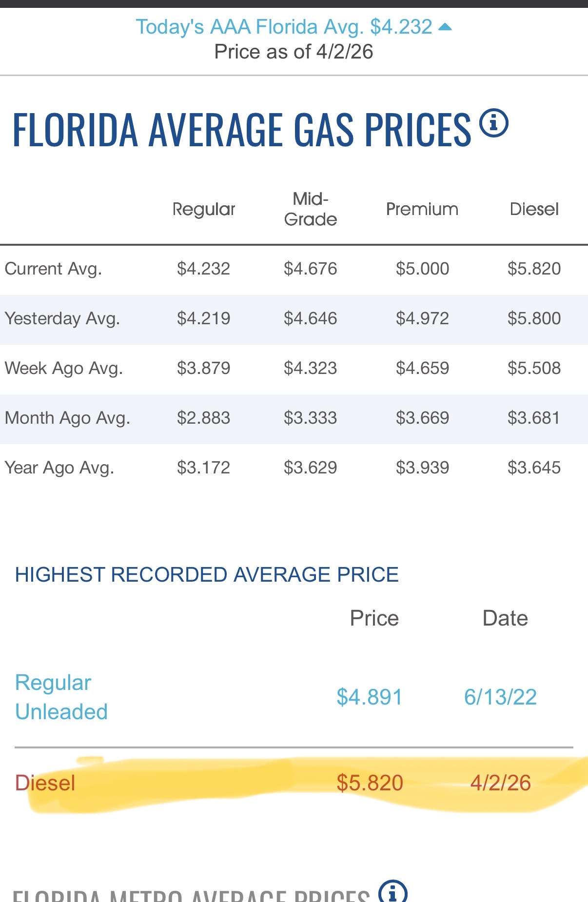588x902 pixels.
Task: Select the Yesterday Avg. row label
Action: point(62,318)
